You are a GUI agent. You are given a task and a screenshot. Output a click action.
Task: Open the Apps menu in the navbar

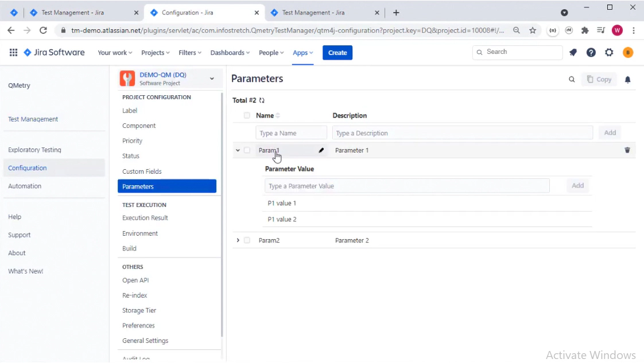point(301,52)
